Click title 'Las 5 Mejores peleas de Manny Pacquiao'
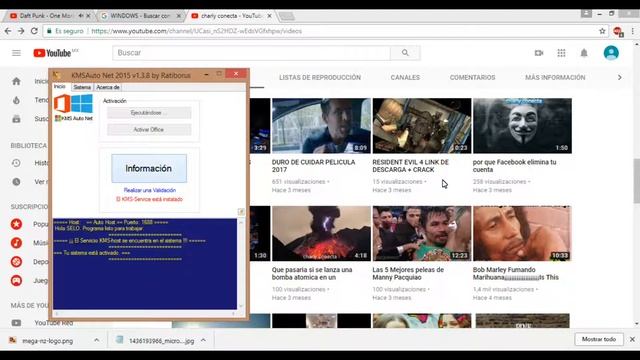Image resolution: width=640 pixels, height=360 pixels. tap(408, 273)
